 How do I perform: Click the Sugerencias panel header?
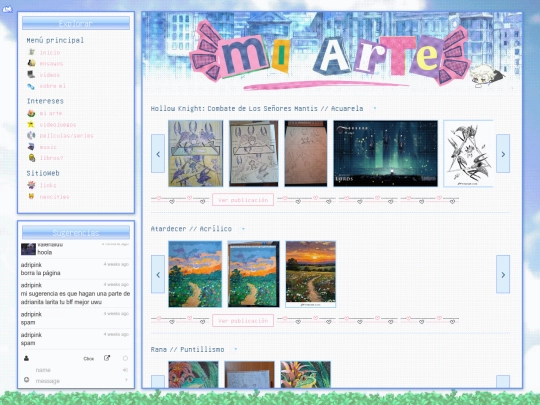pyautogui.click(x=76, y=232)
